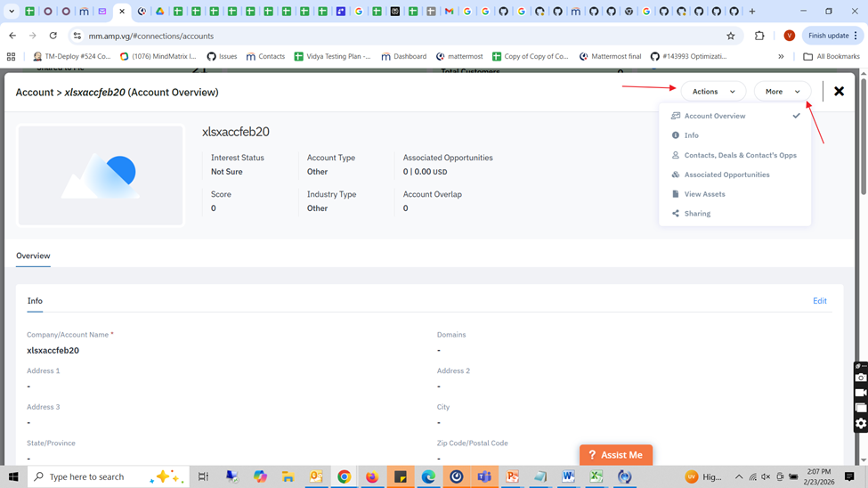Image resolution: width=868 pixels, height=488 pixels.
Task: Click the Edit link in Info section
Action: pyautogui.click(x=819, y=301)
